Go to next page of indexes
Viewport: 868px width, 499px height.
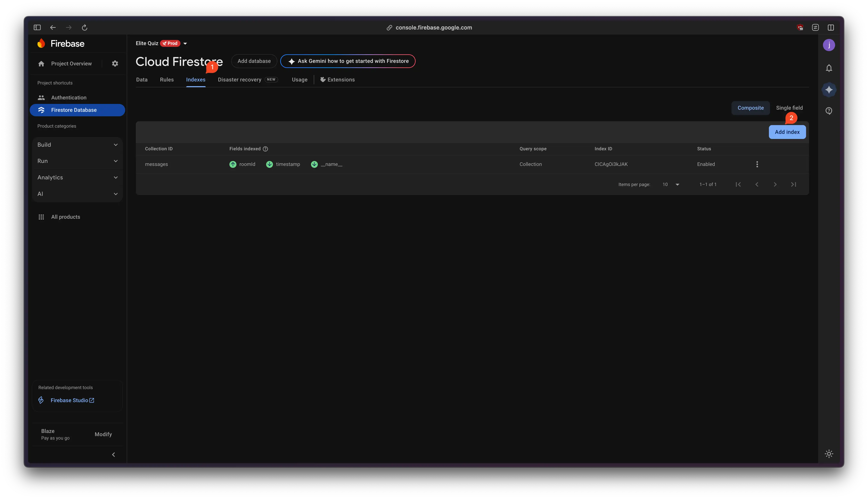(x=775, y=184)
